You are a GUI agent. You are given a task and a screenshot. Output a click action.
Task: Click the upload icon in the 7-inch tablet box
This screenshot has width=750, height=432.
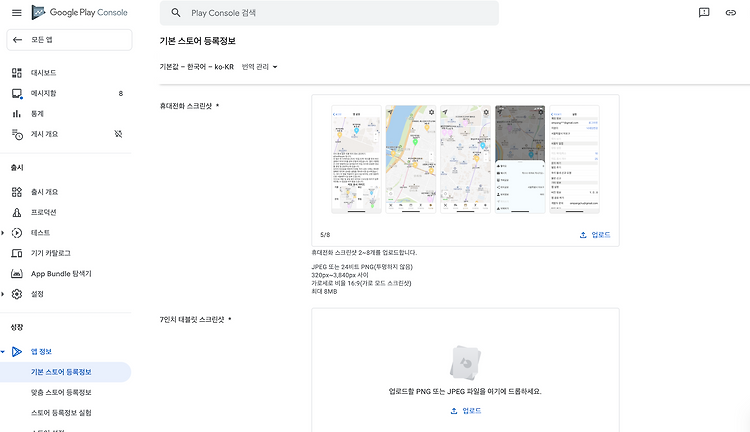coord(454,411)
